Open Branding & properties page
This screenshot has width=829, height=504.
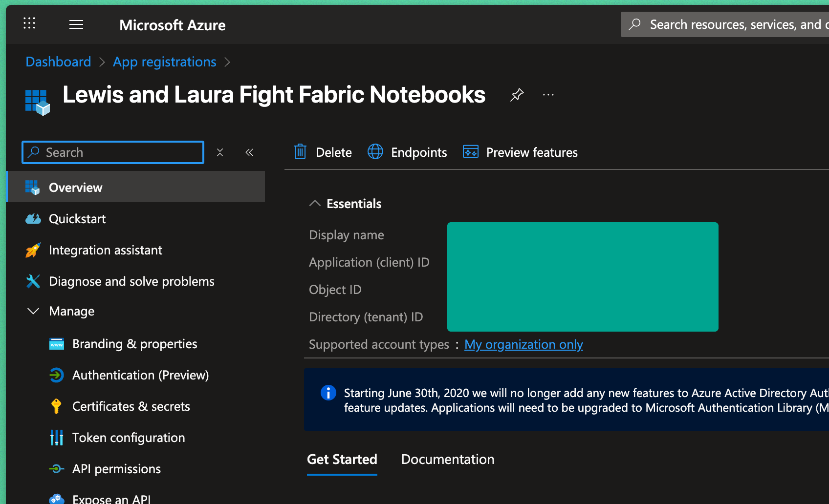pyautogui.click(x=136, y=344)
